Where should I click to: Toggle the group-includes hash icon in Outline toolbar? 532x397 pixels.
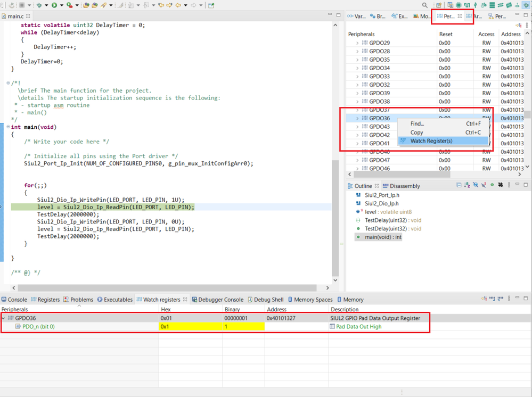pyautogui.click(x=501, y=185)
